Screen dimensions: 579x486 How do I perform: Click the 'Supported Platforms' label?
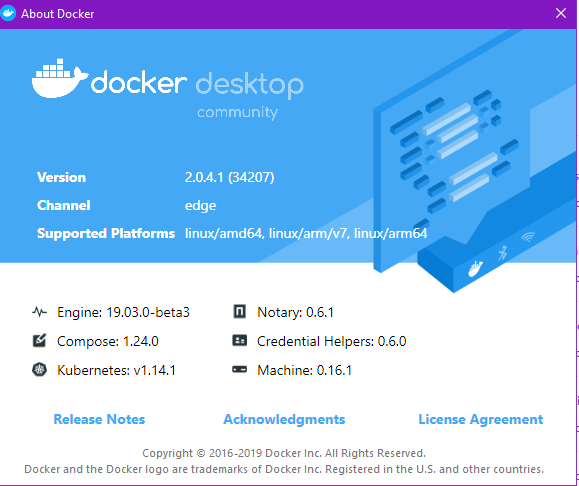[106, 233]
